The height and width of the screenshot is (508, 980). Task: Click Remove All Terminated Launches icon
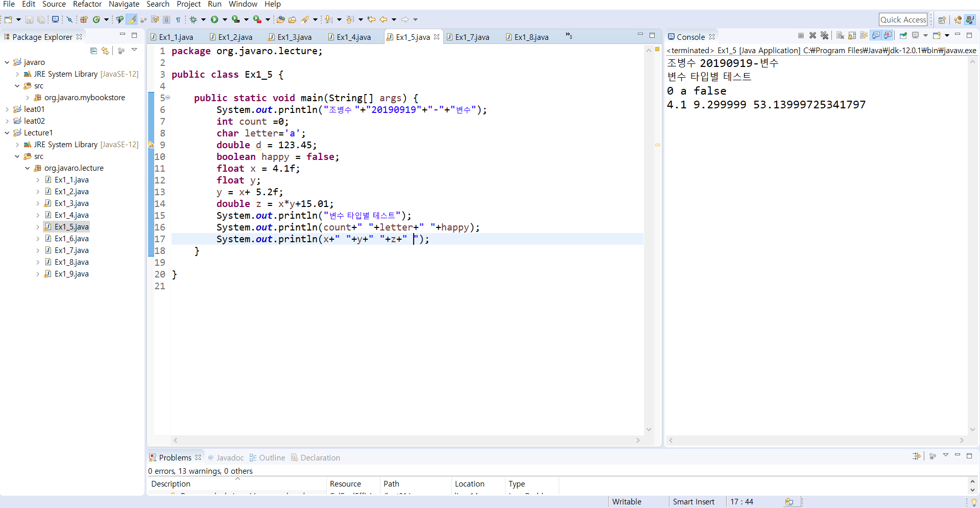[x=824, y=35]
